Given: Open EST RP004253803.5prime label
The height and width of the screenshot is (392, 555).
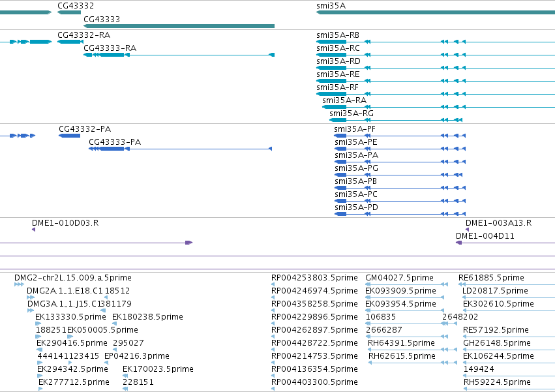Looking at the screenshot, I should click(x=314, y=278).
